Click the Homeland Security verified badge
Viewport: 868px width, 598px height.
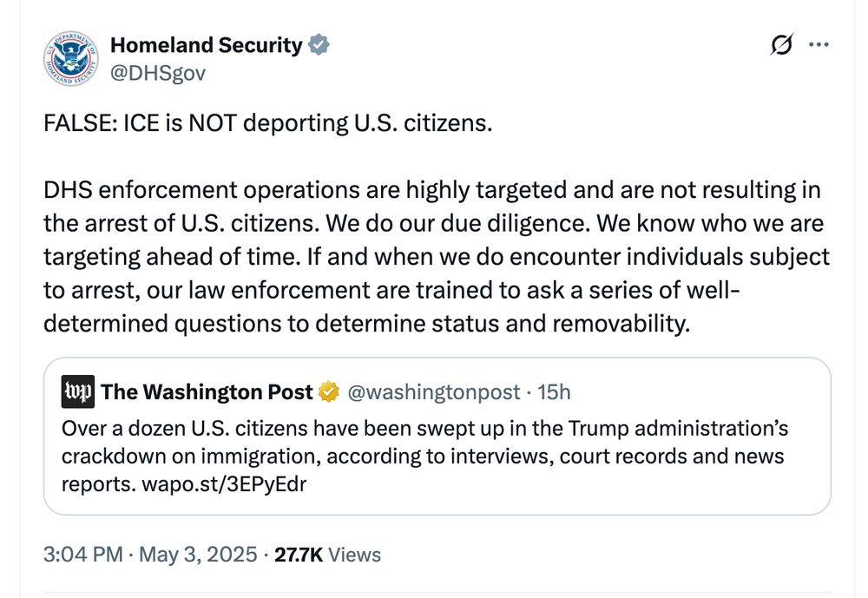(319, 45)
